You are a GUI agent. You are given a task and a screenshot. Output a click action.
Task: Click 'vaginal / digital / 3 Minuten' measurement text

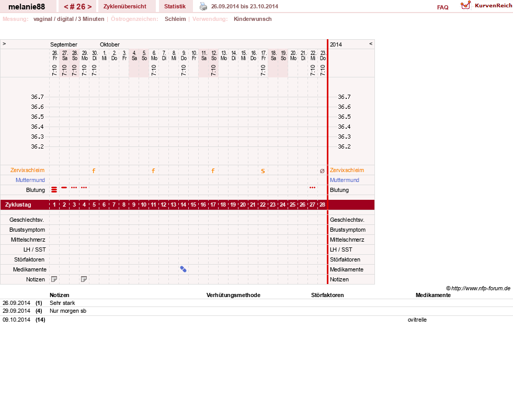[69, 19]
